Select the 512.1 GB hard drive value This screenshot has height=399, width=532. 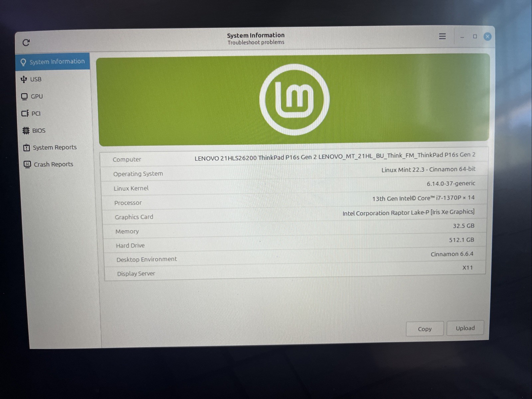[x=461, y=240]
